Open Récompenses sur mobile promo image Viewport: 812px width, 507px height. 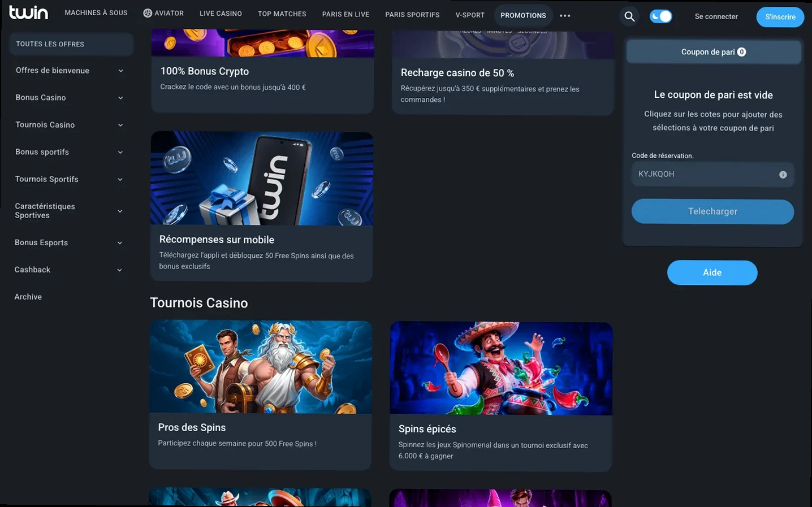[262, 179]
